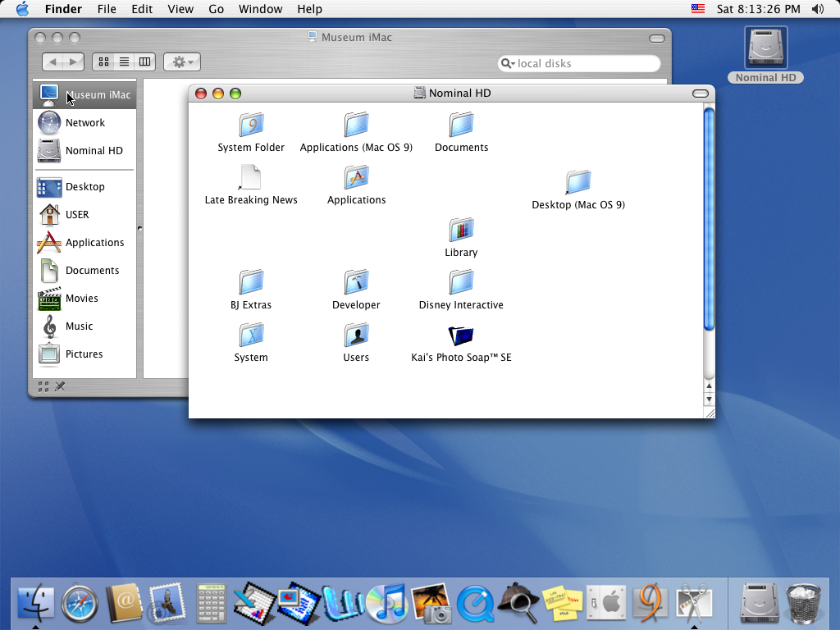Click the blue scrollbar thumb in Nominal HD
This screenshot has width=840, height=630.
tap(709, 220)
